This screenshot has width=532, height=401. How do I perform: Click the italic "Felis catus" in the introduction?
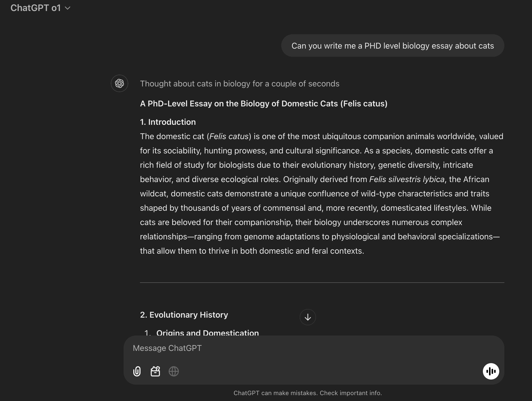coord(229,136)
